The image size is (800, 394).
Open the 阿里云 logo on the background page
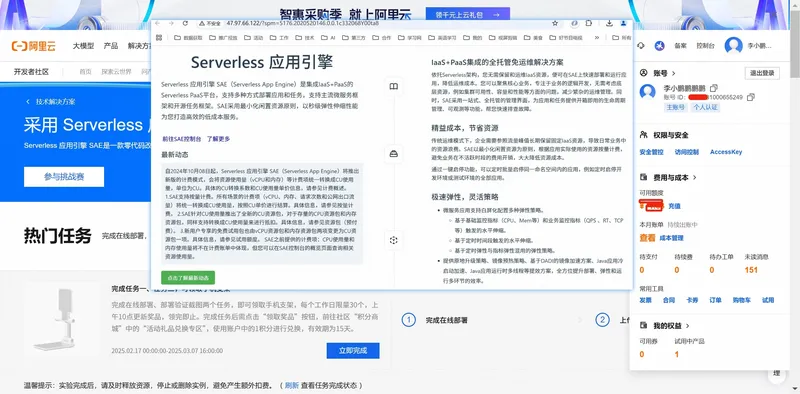pos(33,46)
